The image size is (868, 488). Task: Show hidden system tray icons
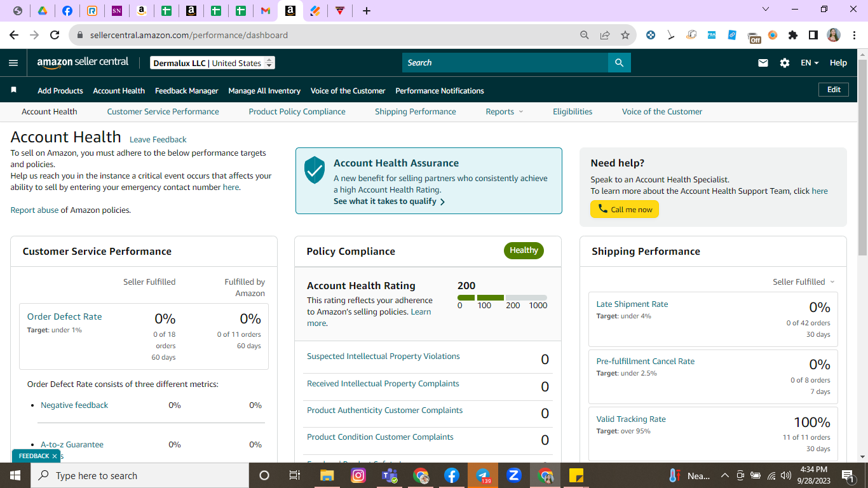(724, 475)
